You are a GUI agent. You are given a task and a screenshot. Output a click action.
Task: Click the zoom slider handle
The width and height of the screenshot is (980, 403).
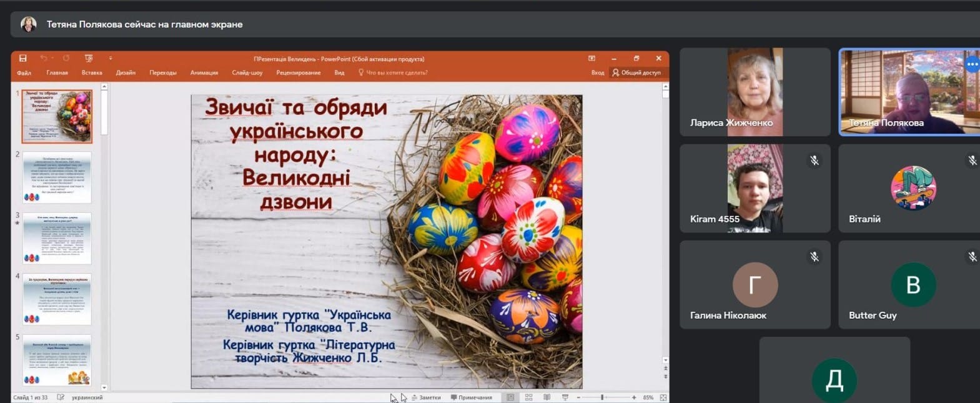click(x=602, y=397)
